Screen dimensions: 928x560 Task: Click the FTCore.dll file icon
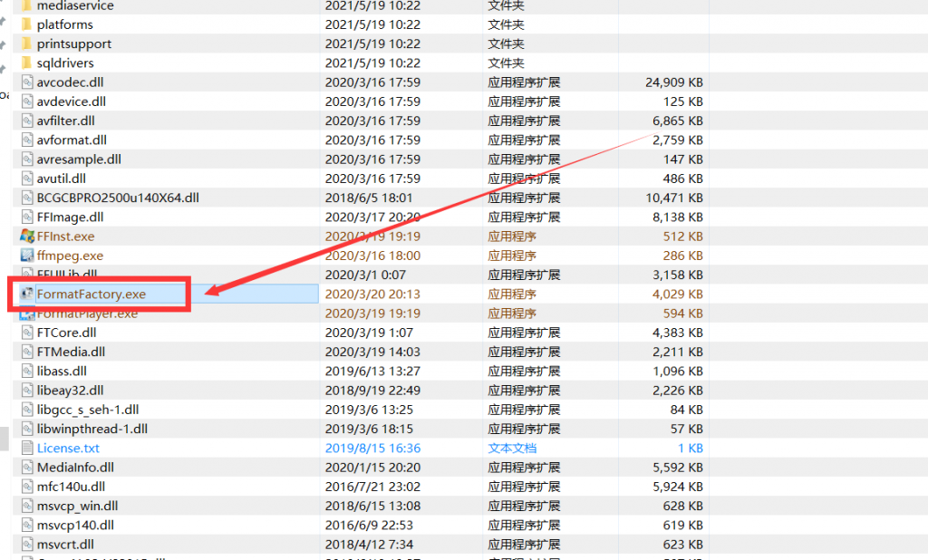click(26, 333)
